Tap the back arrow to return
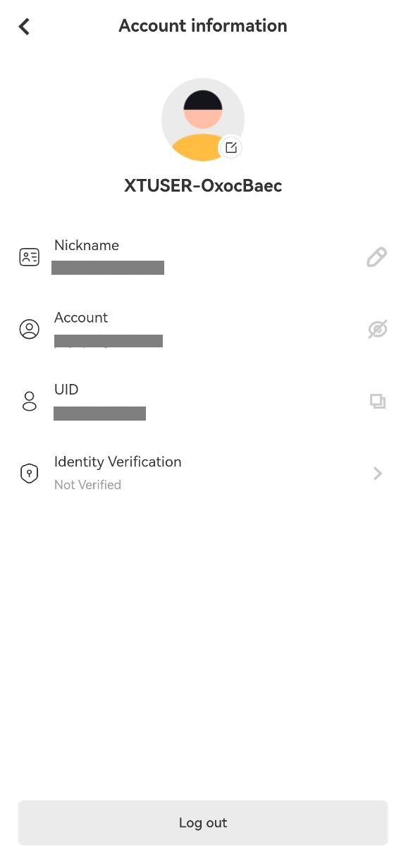The image size is (406, 868). 24,26
